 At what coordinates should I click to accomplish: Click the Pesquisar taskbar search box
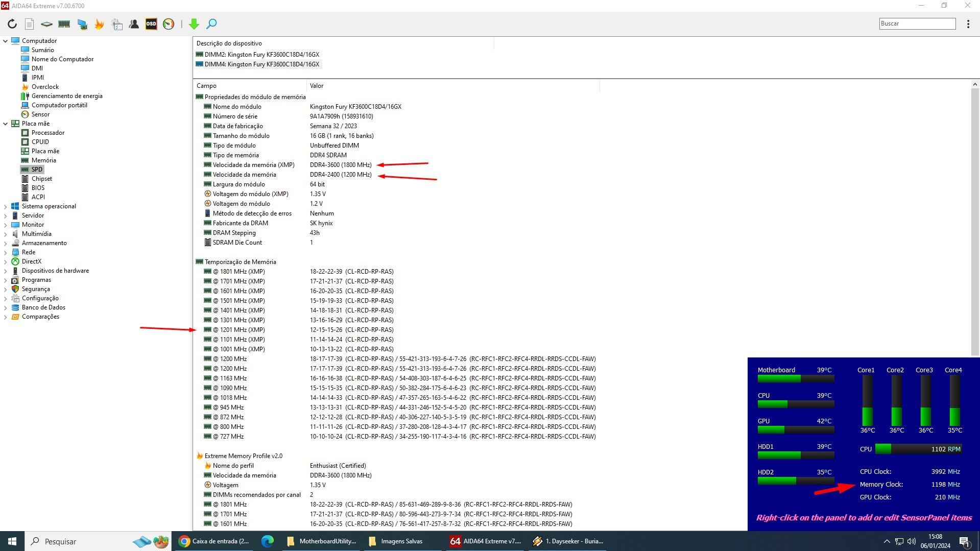[98, 541]
